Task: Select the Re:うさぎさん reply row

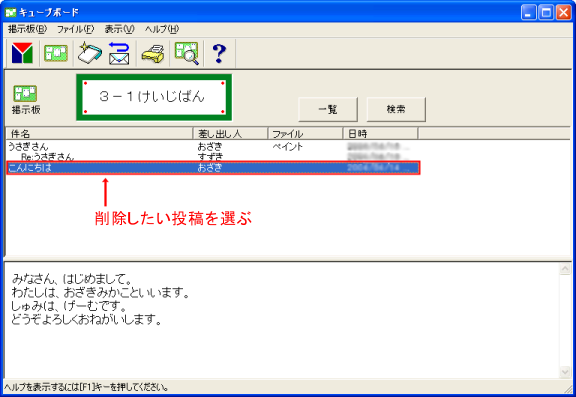Action: [213, 157]
